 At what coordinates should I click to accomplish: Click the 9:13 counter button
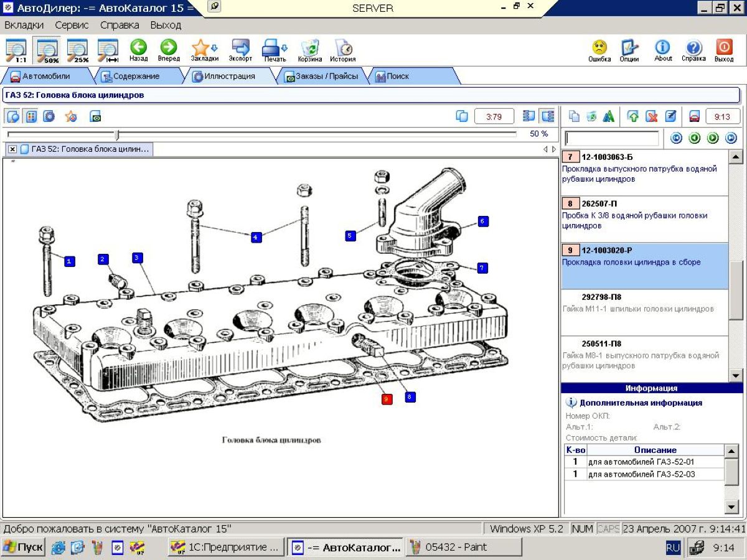(x=722, y=116)
